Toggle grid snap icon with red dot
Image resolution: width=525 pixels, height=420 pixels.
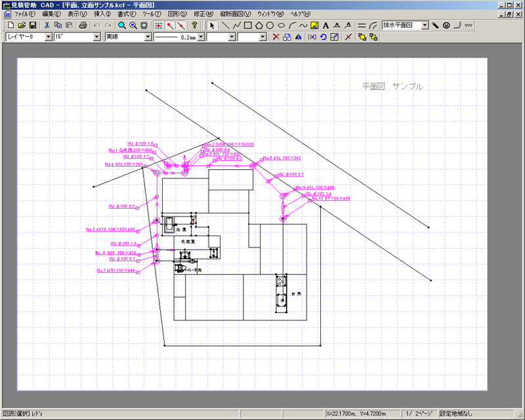[x=159, y=26]
